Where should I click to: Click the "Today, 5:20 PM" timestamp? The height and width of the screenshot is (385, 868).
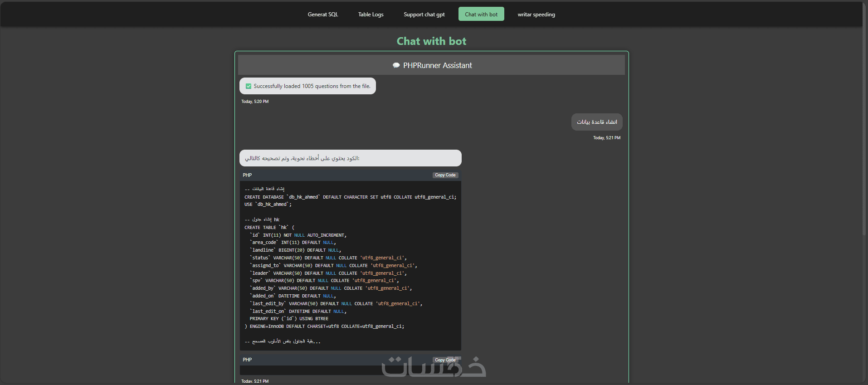coord(255,102)
